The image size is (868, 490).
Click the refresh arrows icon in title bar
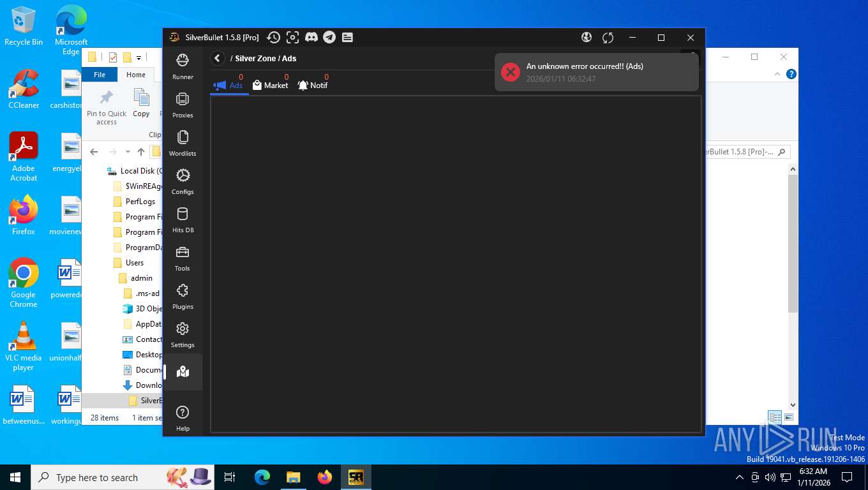point(608,38)
